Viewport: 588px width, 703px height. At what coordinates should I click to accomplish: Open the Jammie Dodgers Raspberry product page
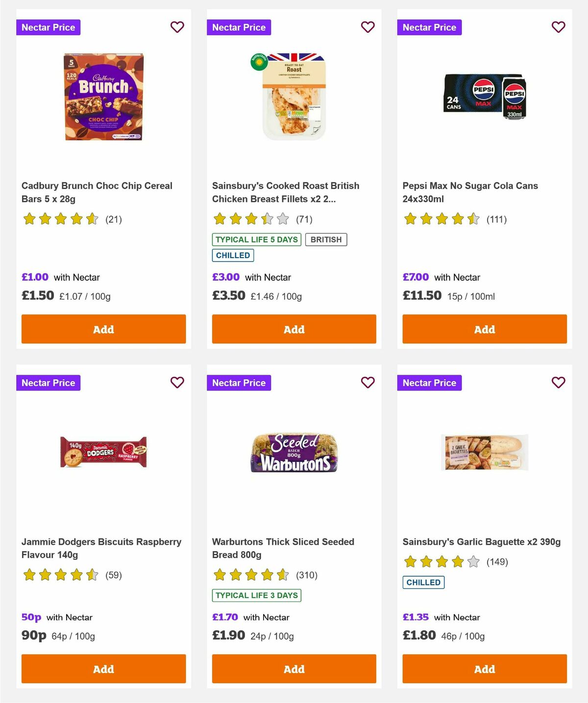[x=101, y=548]
